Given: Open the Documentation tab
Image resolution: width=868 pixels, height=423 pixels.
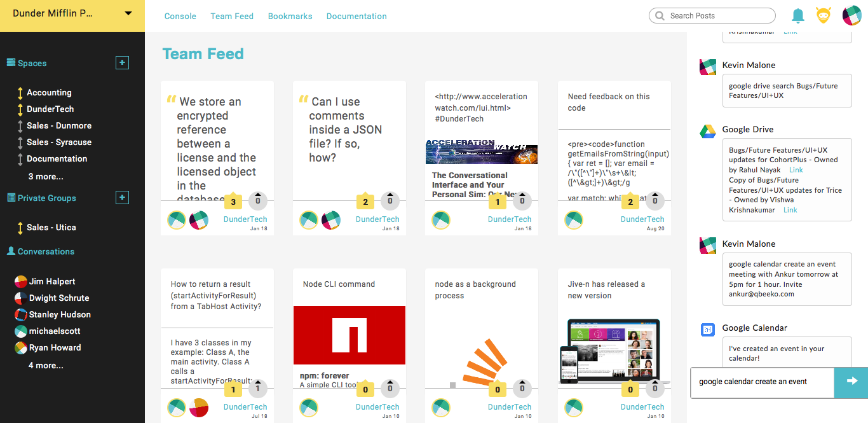Looking at the screenshot, I should 356,16.
